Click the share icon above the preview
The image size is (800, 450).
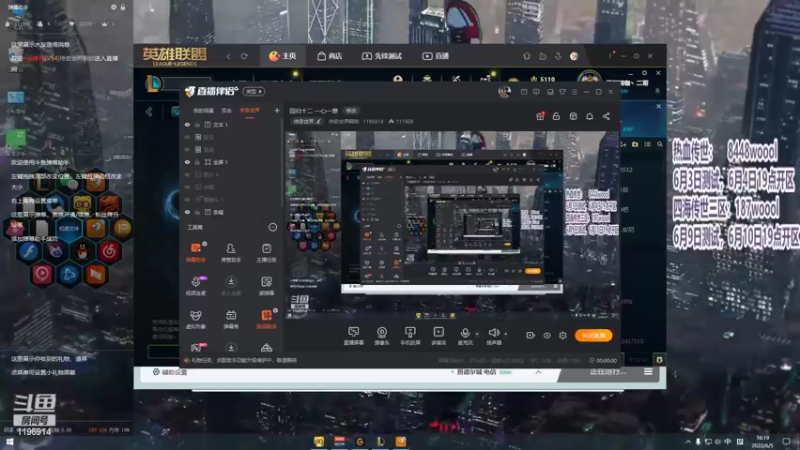(x=606, y=116)
